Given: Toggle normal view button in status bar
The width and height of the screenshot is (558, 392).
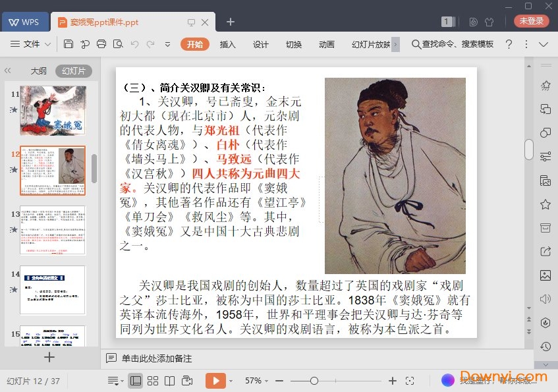Looking at the screenshot, I should click(x=135, y=381).
